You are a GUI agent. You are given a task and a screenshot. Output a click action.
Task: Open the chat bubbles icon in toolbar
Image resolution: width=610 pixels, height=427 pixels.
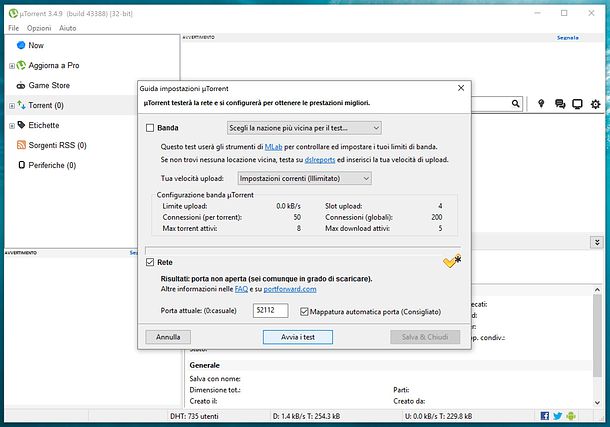click(559, 104)
